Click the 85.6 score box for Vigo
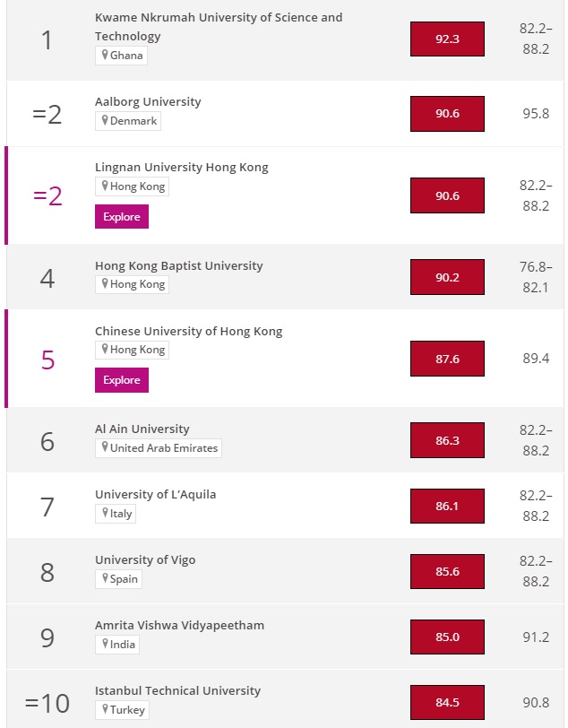The width and height of the screenshot is (568, 728). (x=447, y=572)
